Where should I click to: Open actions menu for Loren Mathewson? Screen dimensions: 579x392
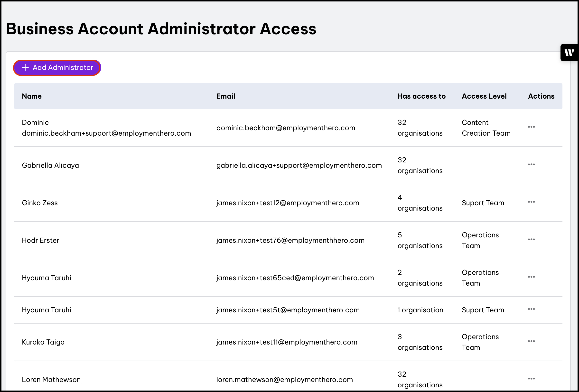point(531,379)
